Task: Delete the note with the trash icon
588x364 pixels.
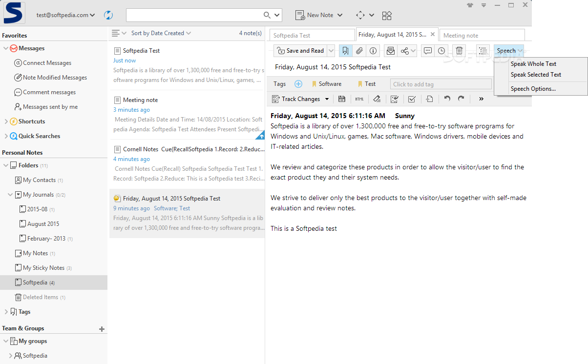Action: click(x=459, y=51)
